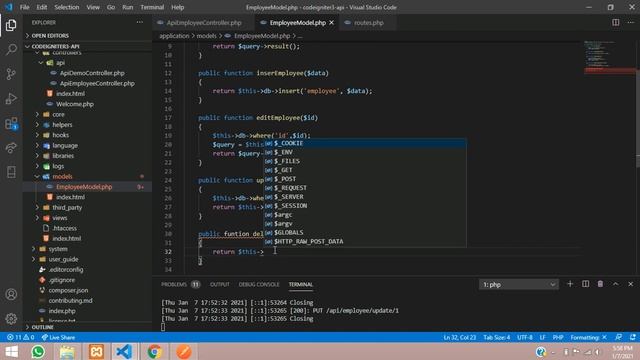Open notifications bell in status bar

point(633,338)
